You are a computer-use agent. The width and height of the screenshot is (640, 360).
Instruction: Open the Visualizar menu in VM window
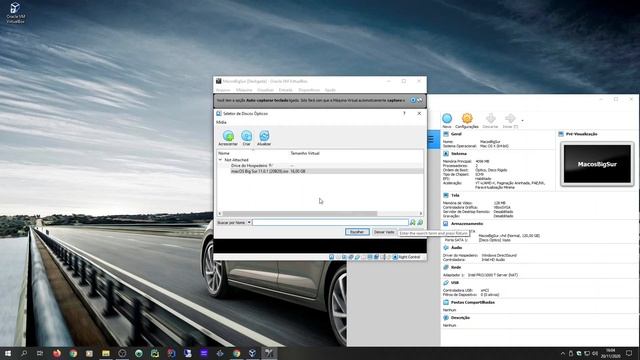pyautogui.click(x=265, y=90)
